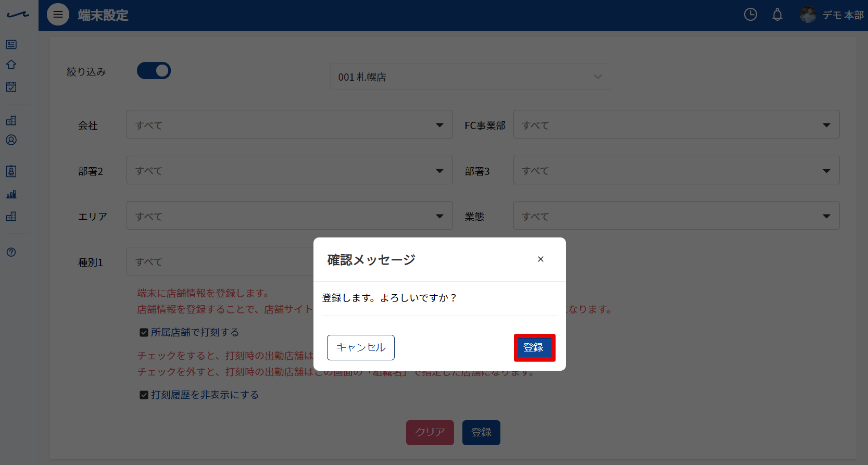Click the clock history icon in header
This screenshot has height=465, width=868.
point(750,15)
